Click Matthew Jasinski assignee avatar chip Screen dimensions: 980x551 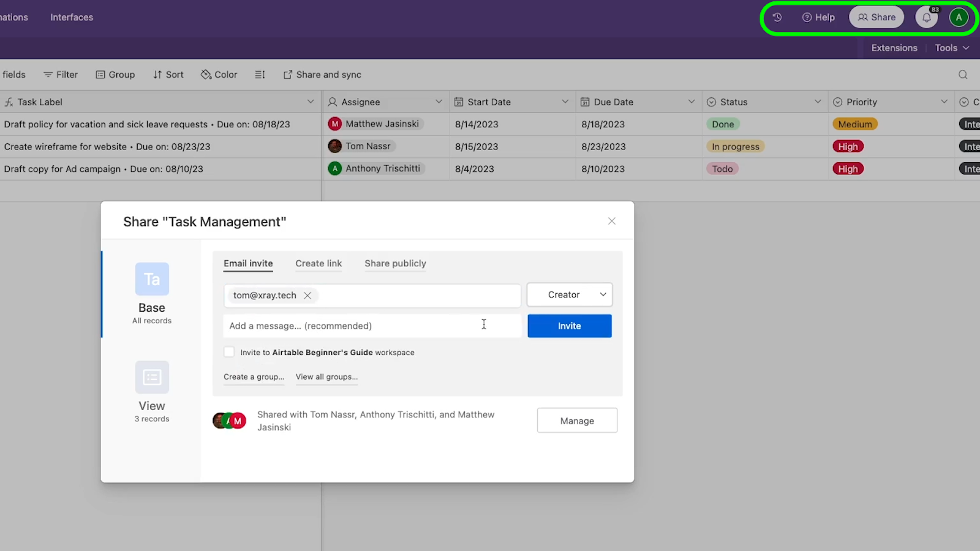(x=375, y=124)
